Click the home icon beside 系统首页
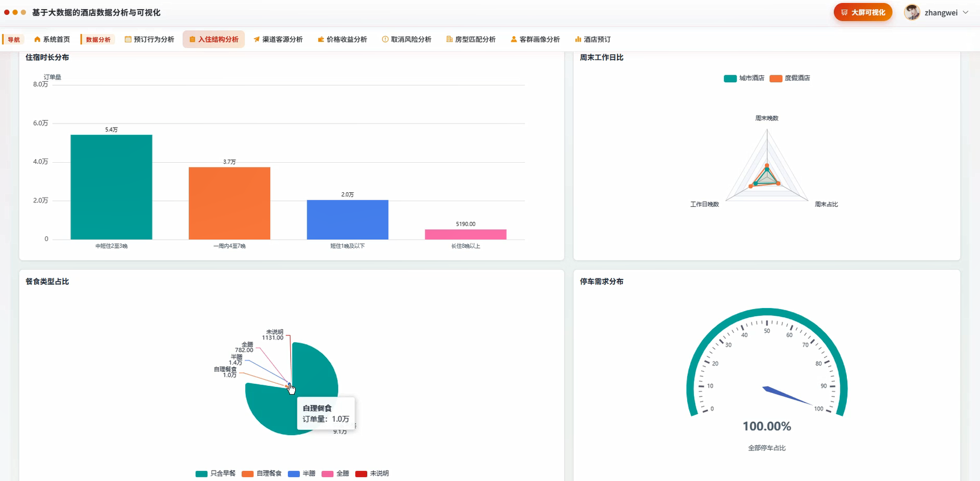The image size is (980, 481). pyautogui.click(x=37, y=39)
